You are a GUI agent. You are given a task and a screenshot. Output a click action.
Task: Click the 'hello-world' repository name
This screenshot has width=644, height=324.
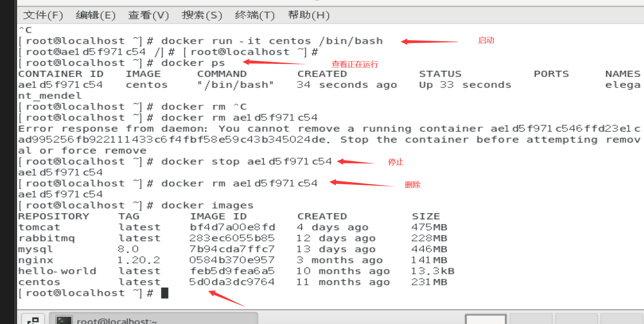57,271
